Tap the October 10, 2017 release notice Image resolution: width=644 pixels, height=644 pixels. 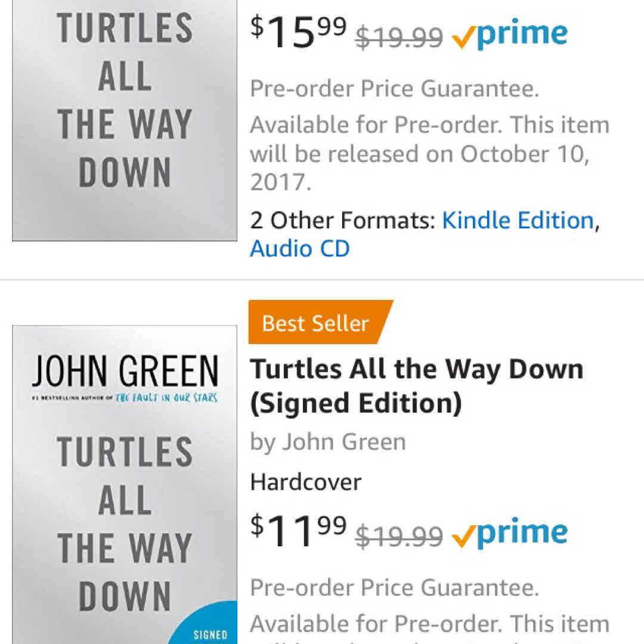429,154
